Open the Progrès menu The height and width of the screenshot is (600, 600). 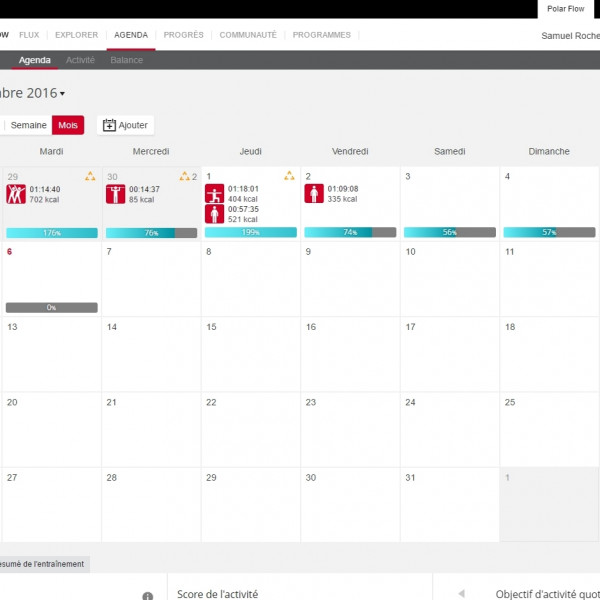(x=183, y=35)
